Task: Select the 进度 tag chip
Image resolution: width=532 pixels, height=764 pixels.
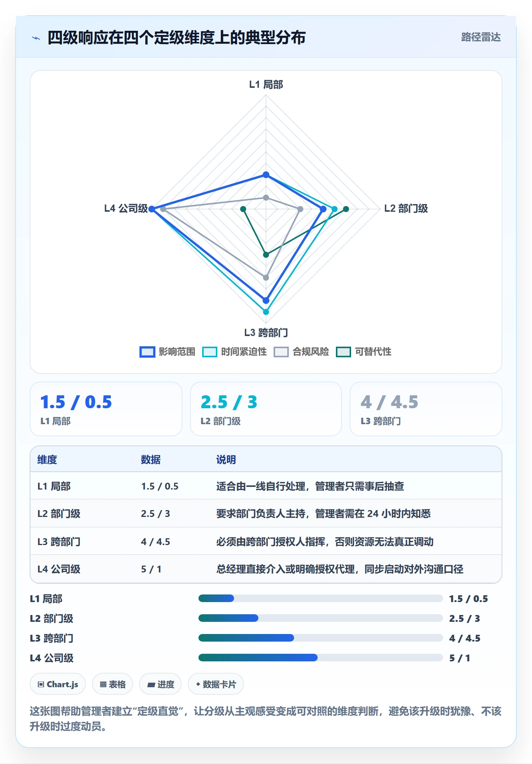Action: [x=160, y=684]
